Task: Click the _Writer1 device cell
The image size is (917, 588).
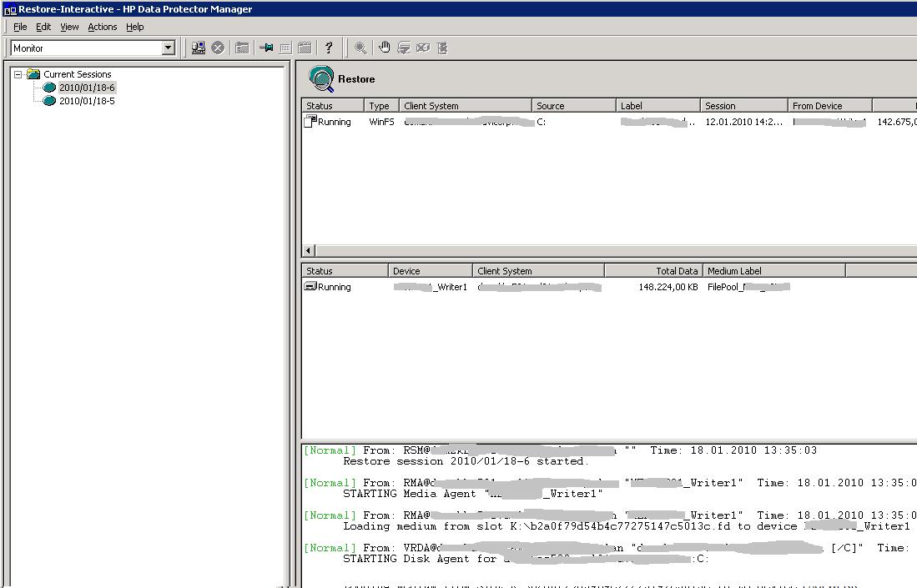Action: [431, 287]
